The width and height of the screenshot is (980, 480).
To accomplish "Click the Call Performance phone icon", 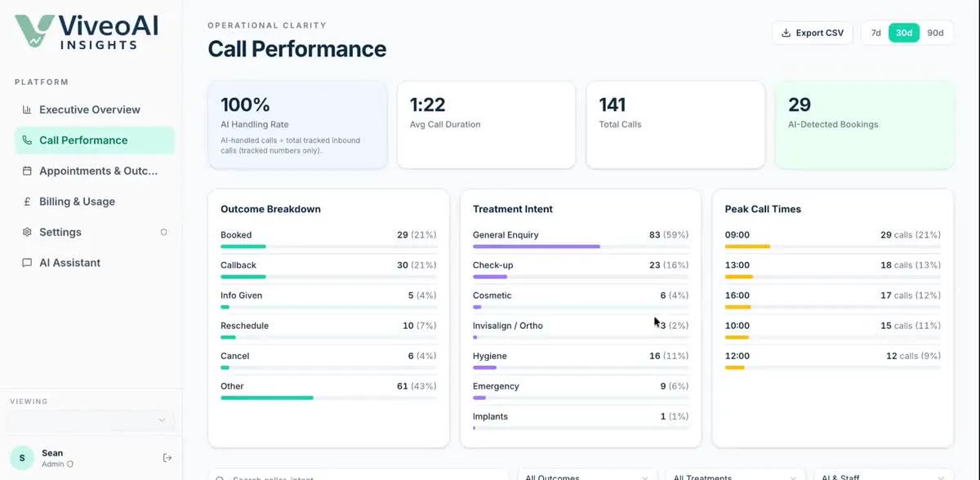I will [27, 140].
